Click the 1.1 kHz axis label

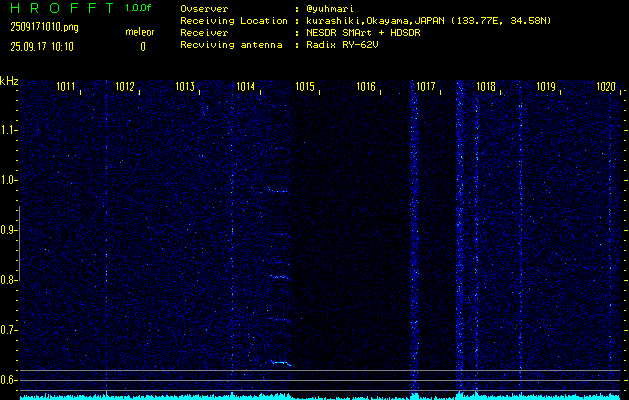pyautogui.click(x=8, y=130)
